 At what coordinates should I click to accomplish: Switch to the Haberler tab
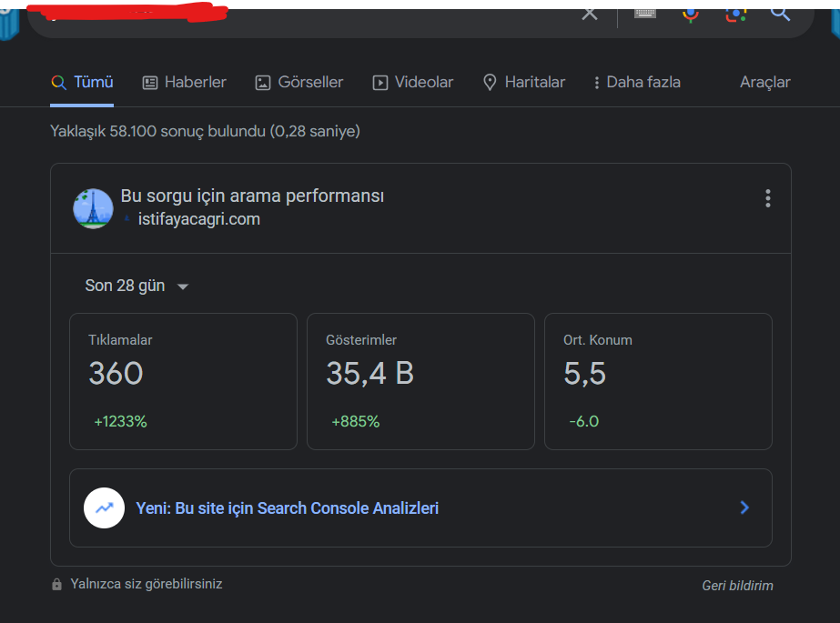[184, 83]
